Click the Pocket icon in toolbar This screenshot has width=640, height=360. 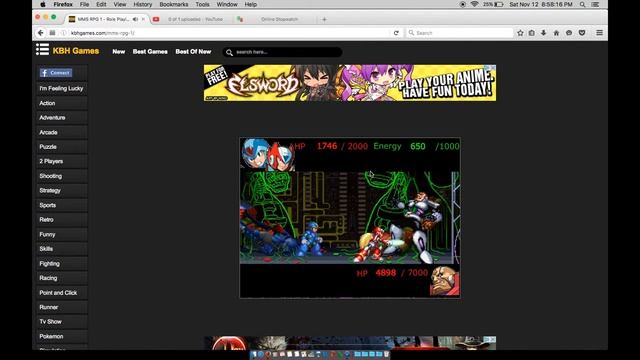(x=582, y=33)
